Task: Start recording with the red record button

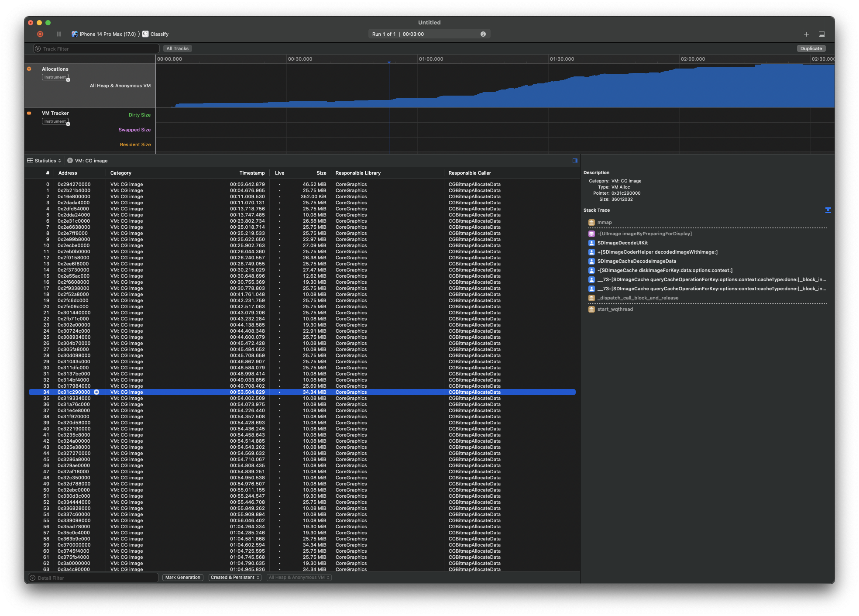Action: point(40,34)
